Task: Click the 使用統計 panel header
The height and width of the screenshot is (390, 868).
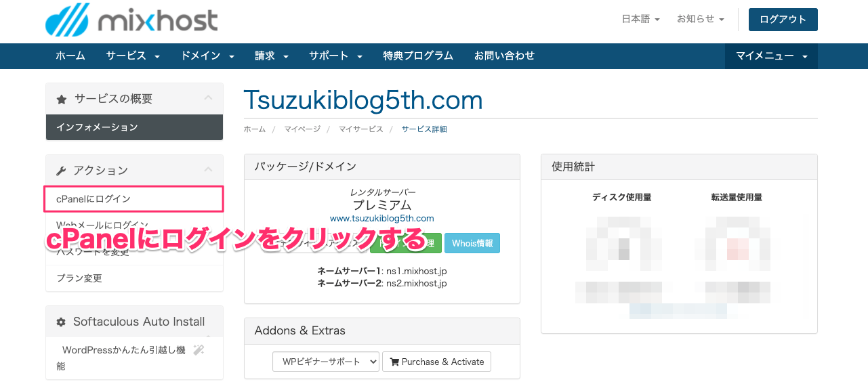Action: pyautogui.click(x=679, y=167)
